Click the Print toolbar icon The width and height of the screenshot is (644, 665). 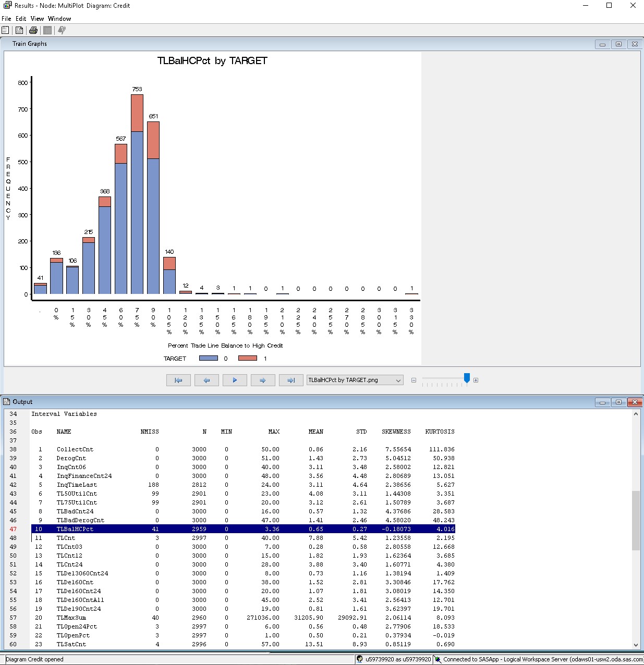(33, 30)
